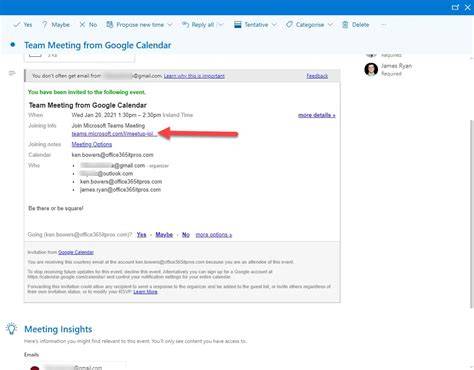This screenshot has height=370, width=474.
Task: Expand the Reply all dropdown arrow
Action: 221,25
